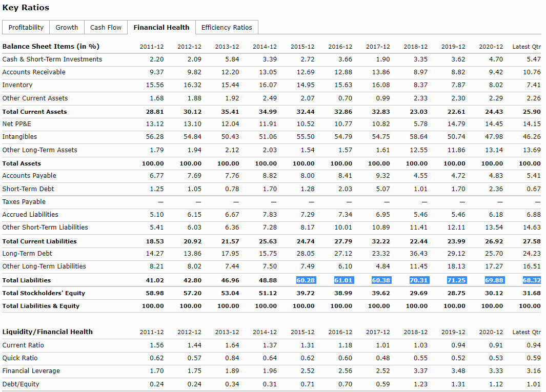Click the Total Stockholders' Equity row label
Image resolution: width=546 pixels, height=392 pixels.
pos(44,293)
